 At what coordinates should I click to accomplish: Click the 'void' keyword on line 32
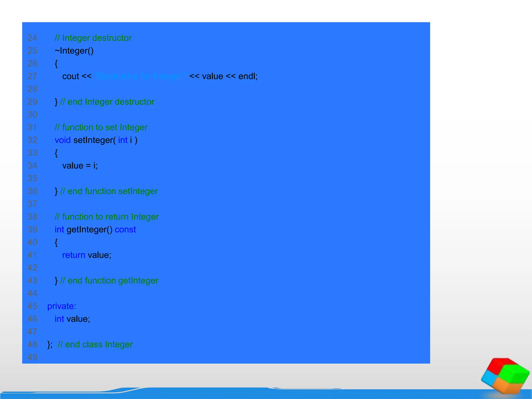click(x=63, y=140)
